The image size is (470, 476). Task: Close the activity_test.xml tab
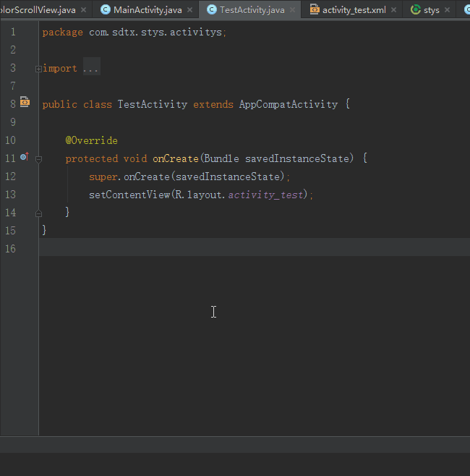pyautogui.click(x=393, y=10)
